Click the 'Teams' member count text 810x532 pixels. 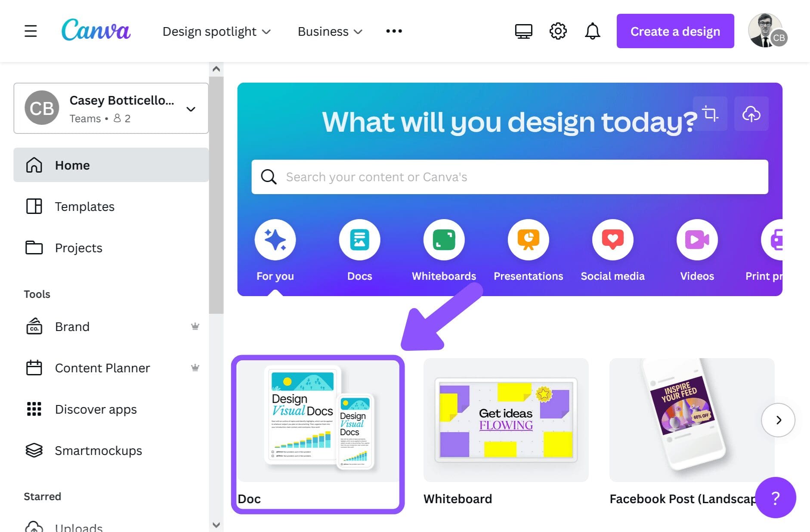[100, 118]
